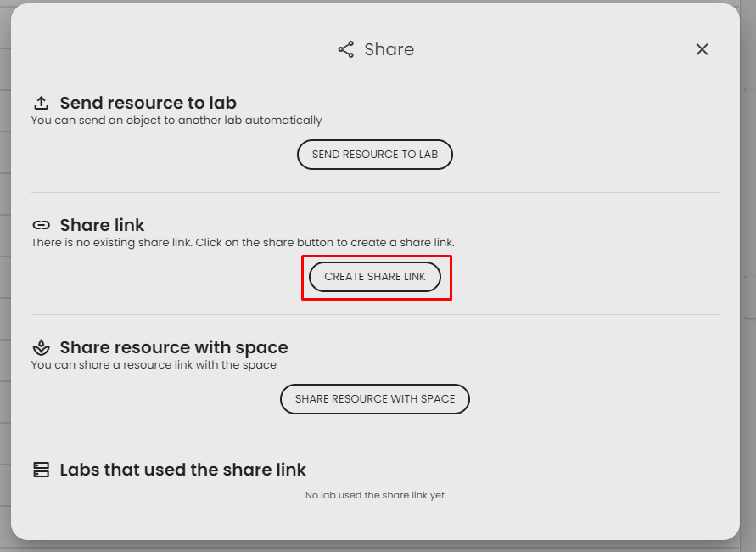Click the 'send an object to another lab' description
756x552 pixels.
coord(176,121)
